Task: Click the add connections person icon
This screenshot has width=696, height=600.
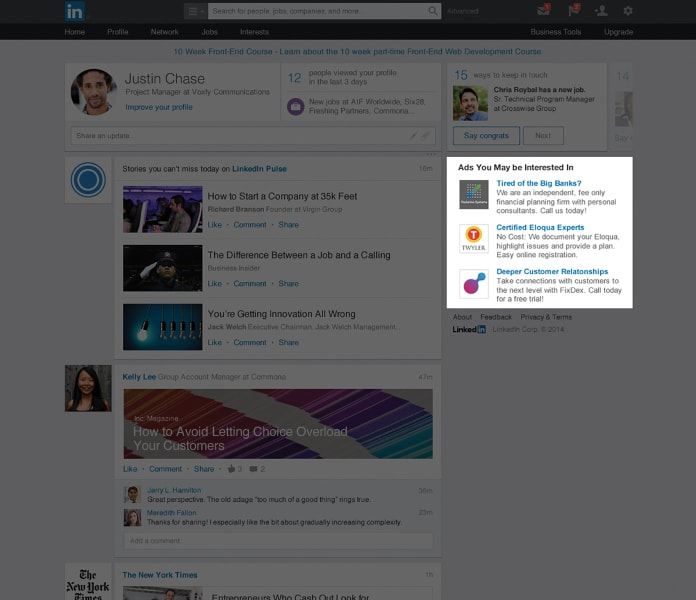Action: [601, 11]
